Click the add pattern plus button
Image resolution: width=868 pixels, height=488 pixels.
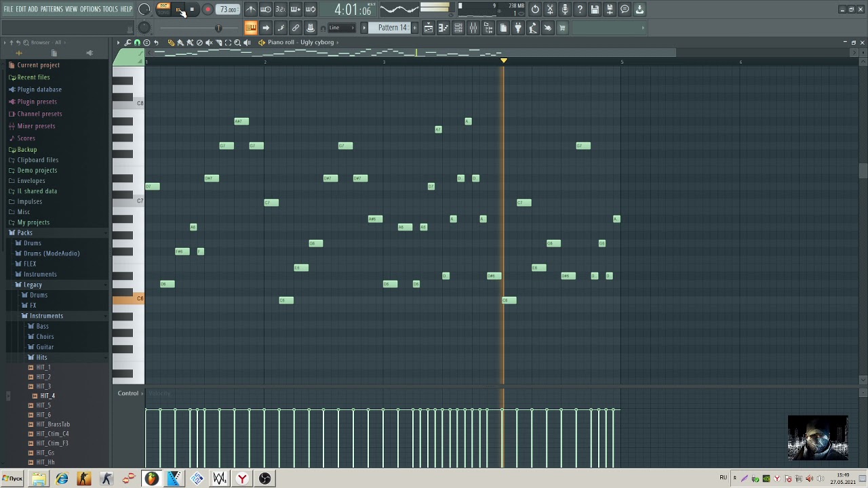(x=415, y=28)
